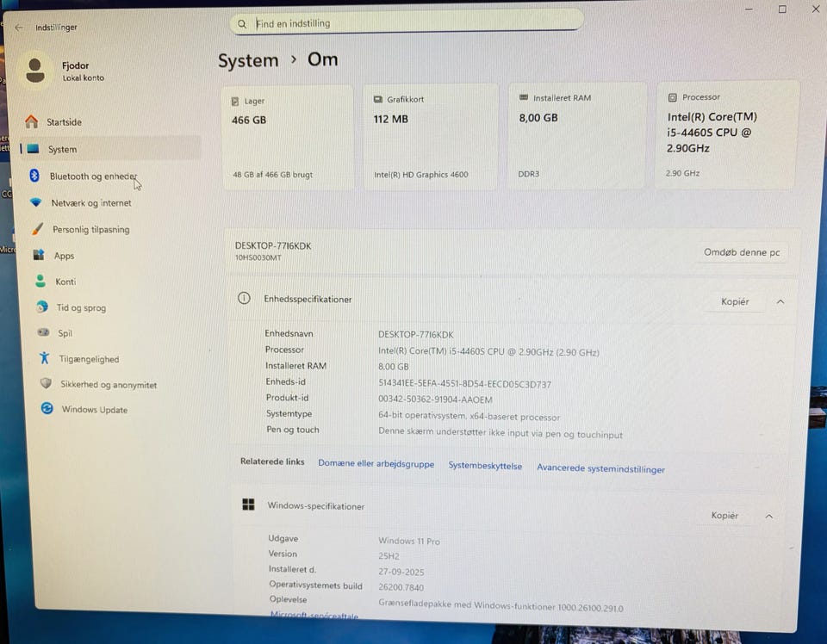Click the Tilgængelighed accessibility icon

[44, 358]
